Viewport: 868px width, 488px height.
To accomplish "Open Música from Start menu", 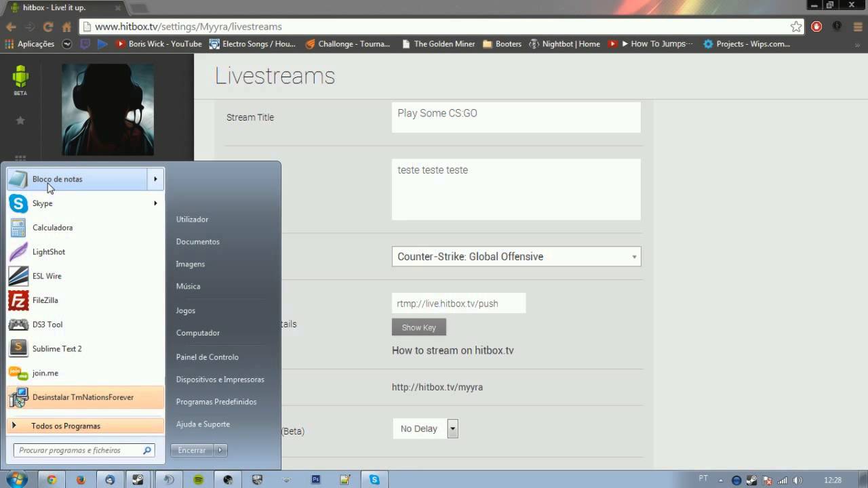I will [188, 287].
